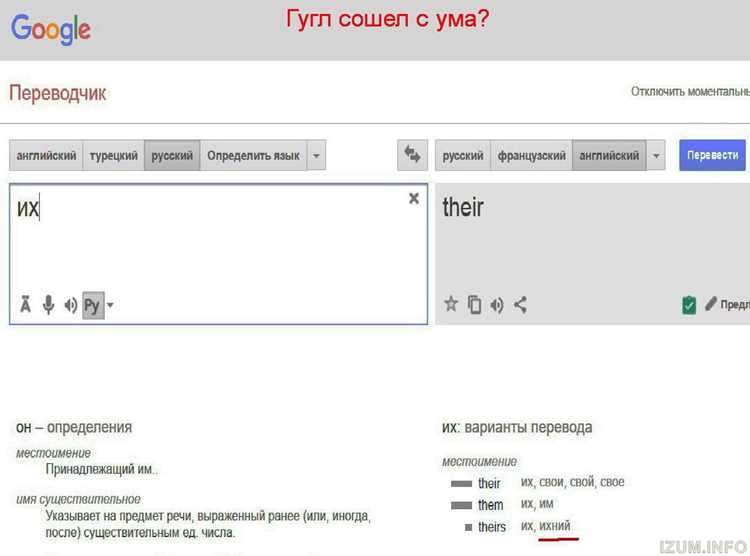The image size is (750, 556).
Task: Expand the source language list dropdown
Action: click(316, 156)
